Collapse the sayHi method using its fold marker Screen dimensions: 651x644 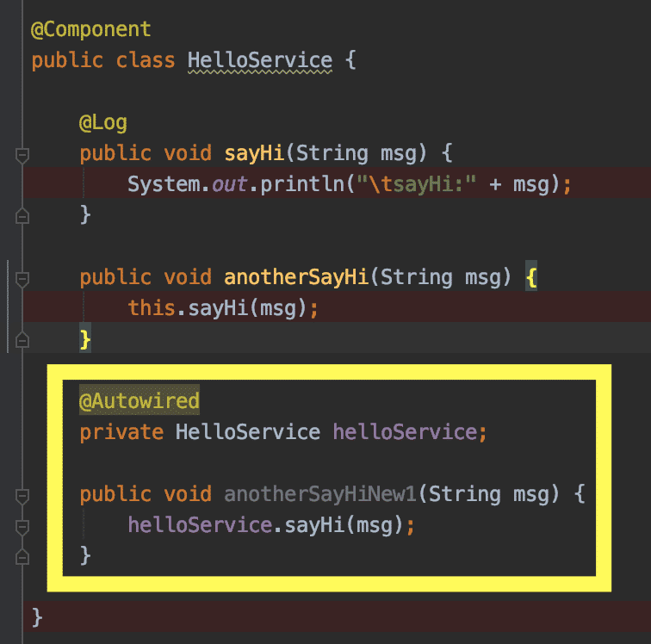tap(22, 154)
